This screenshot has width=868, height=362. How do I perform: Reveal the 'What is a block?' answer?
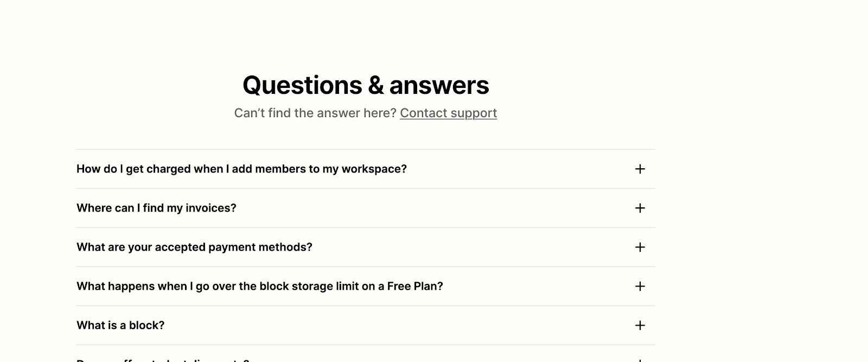click(x=120, y=326)
